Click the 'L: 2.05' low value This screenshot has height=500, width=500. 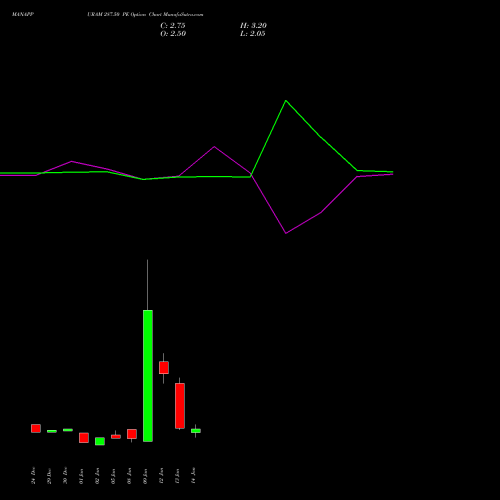click(x=253, y=34)
